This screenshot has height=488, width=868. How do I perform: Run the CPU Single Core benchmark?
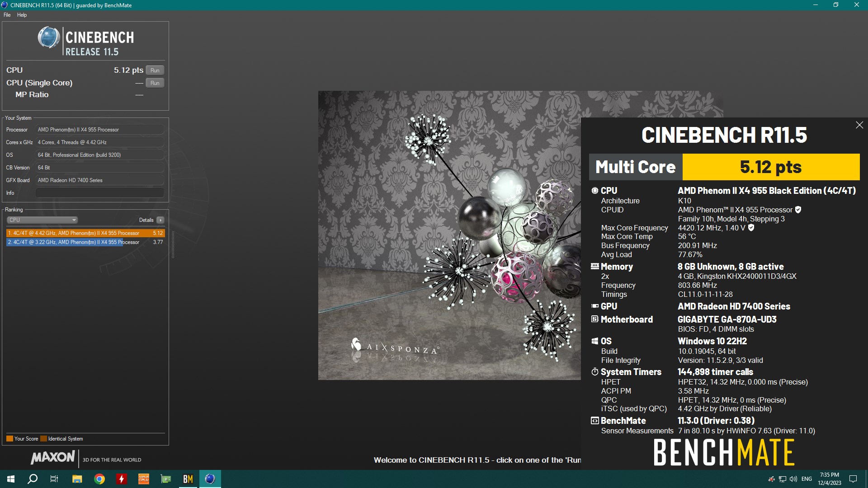(x=155, y=83)
